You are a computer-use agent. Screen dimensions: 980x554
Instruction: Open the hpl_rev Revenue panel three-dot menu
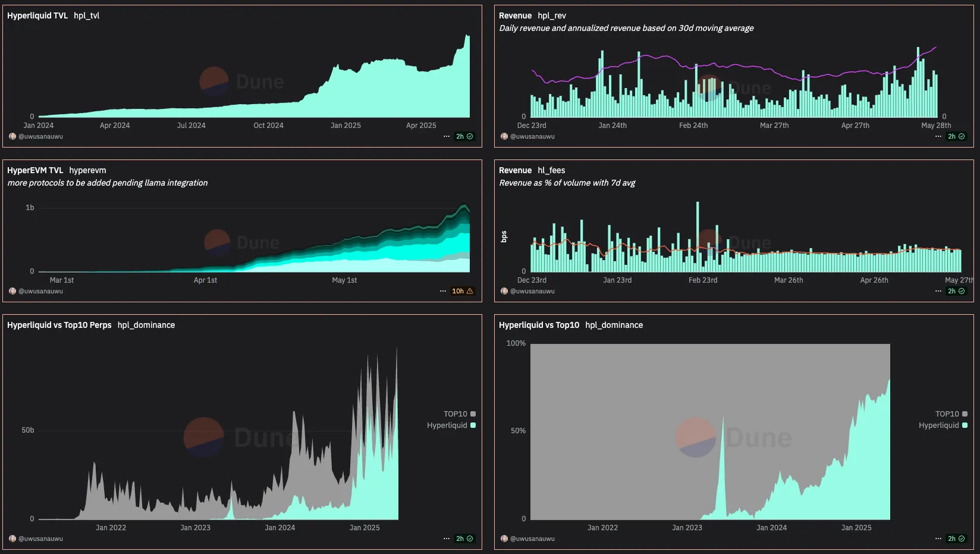(x=938, y=136)
